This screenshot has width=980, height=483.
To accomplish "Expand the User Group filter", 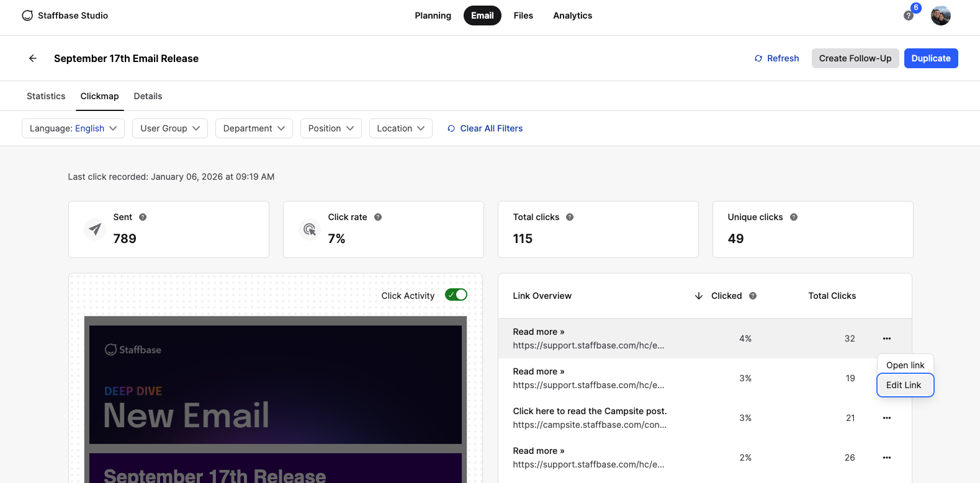I will point(170,128).
